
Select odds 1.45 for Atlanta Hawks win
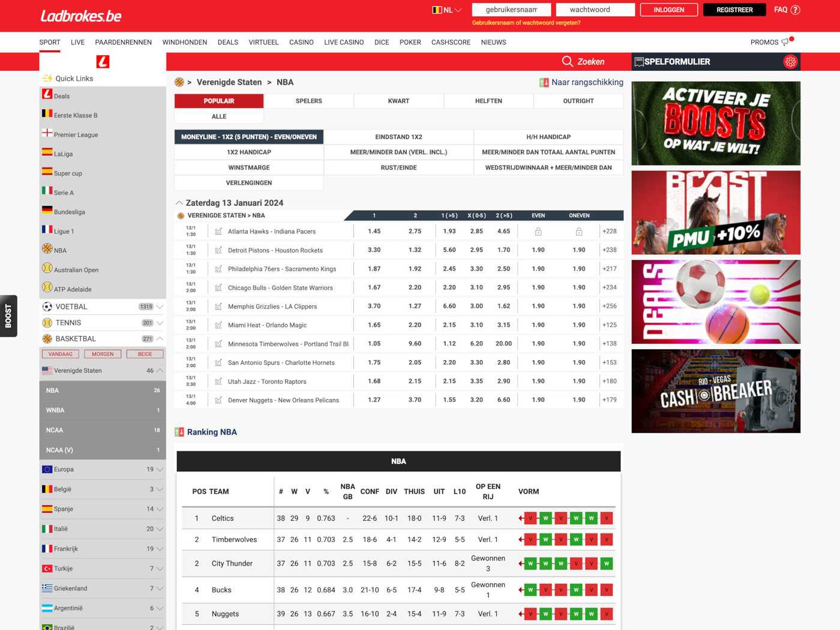coord(374,232)
